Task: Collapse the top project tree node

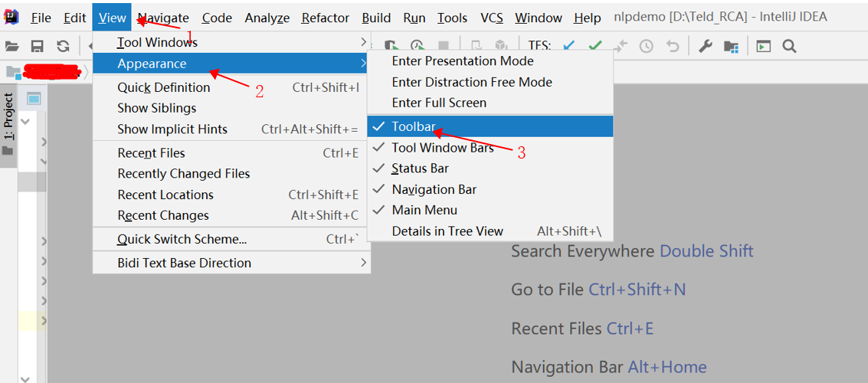Action: click(x=25, y=121)
